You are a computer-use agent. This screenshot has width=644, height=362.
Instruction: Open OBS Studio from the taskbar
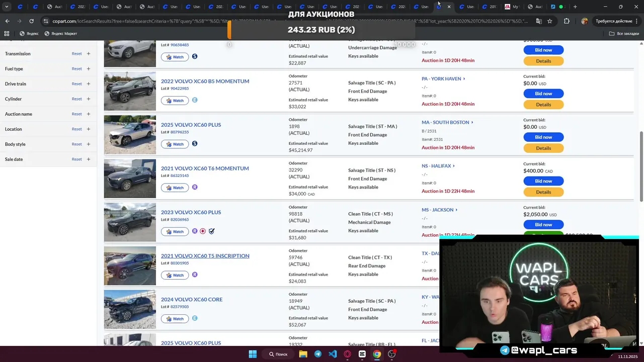click(x=392, y=354)
